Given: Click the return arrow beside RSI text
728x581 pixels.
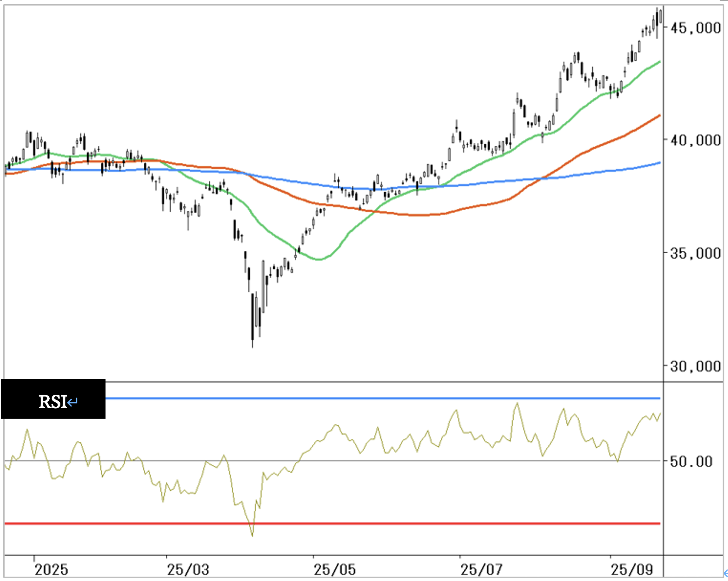Looking at the screenshot, I should (73, 403).
